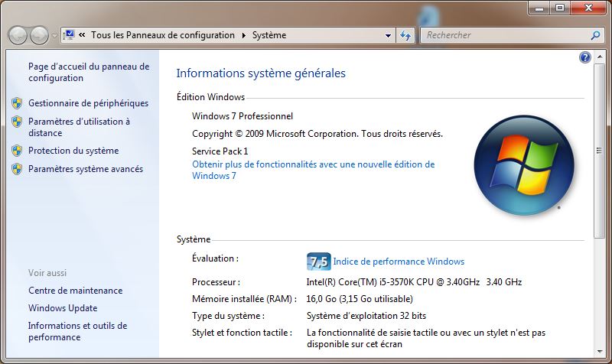Expand the double-chevron breadcrumb overflow
Viewport: 612px width, 364px height.
[x=82, y=35]
